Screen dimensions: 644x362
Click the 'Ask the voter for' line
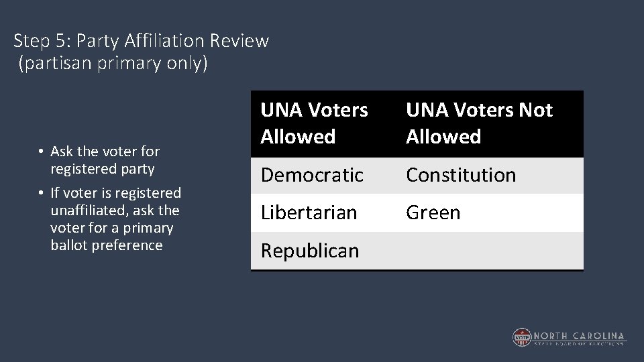coord(105,152)
